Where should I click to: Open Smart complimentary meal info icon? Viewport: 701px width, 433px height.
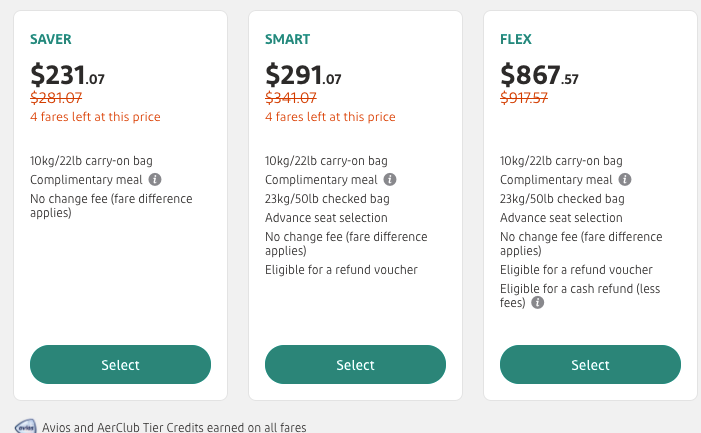[390, 180]
